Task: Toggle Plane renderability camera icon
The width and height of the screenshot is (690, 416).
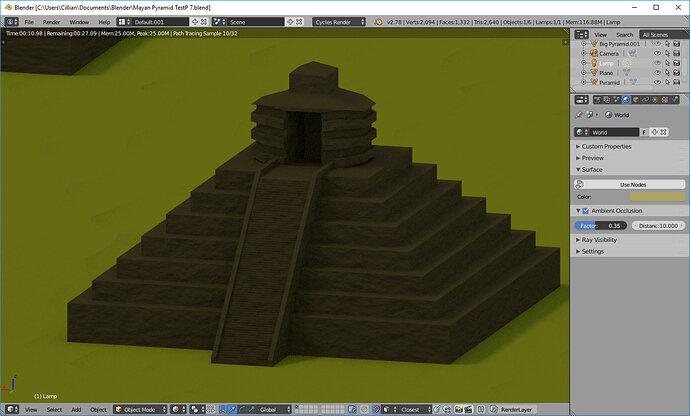Action: (677, 73)
